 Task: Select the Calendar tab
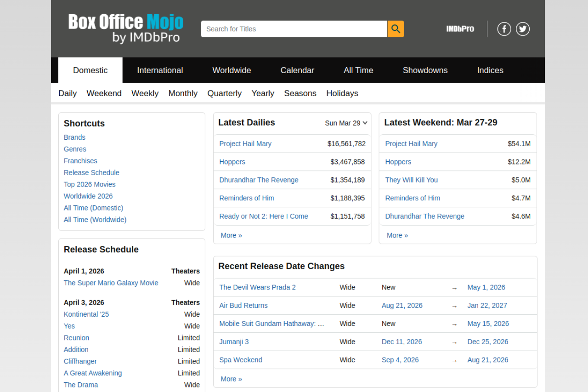[x=297, y=70]
